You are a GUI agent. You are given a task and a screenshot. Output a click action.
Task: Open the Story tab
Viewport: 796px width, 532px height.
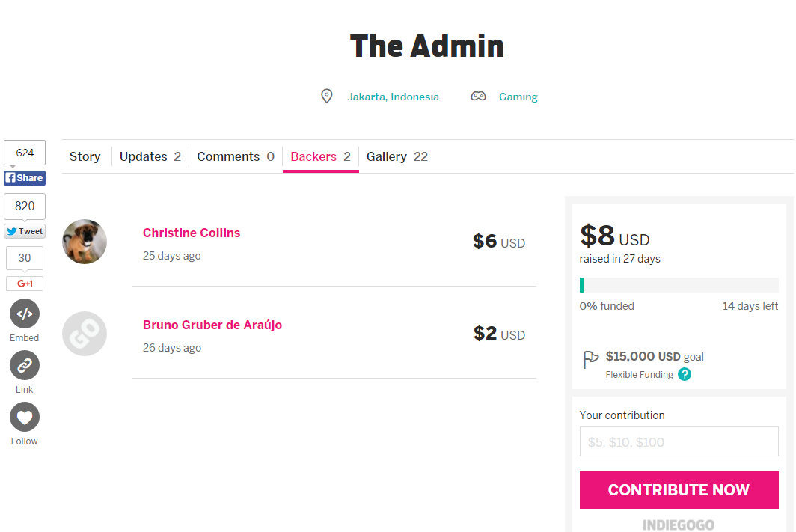pos(85,156)
